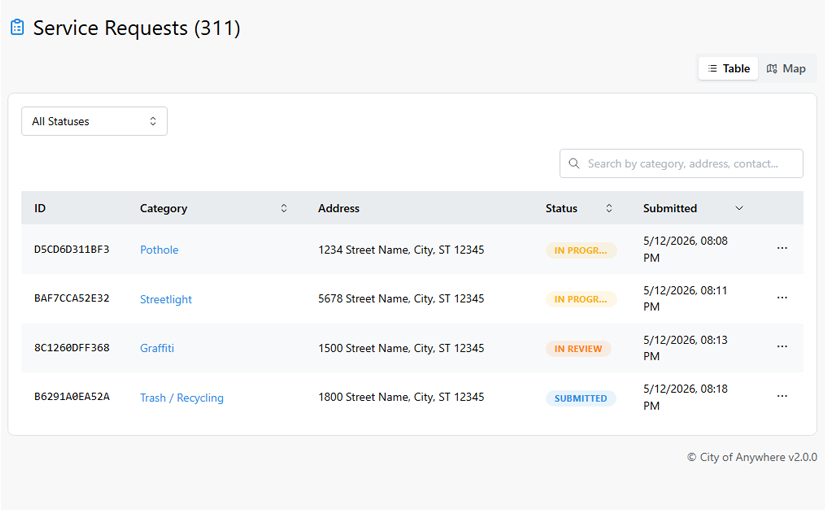Click address 5678 Street Name, City, ST 12345
Viewport: 825px width, 510px height.
(x=401, y=299)
